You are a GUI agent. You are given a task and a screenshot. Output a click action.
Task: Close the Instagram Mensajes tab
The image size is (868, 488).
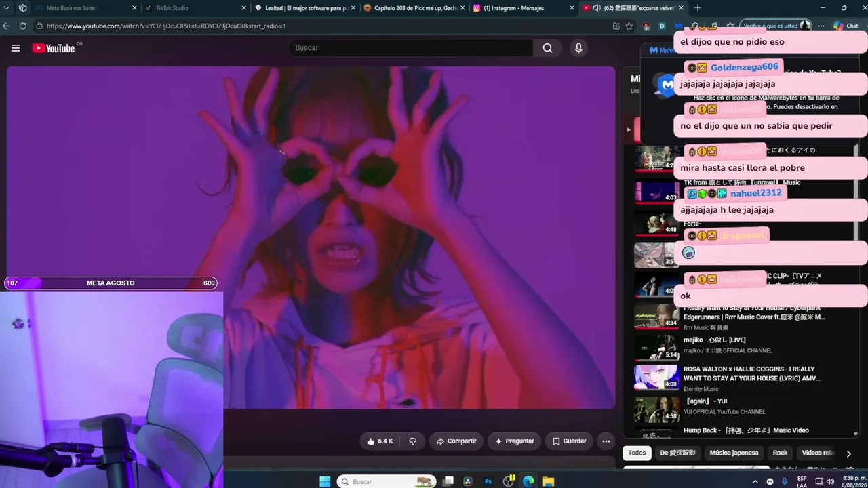[572, 8]
